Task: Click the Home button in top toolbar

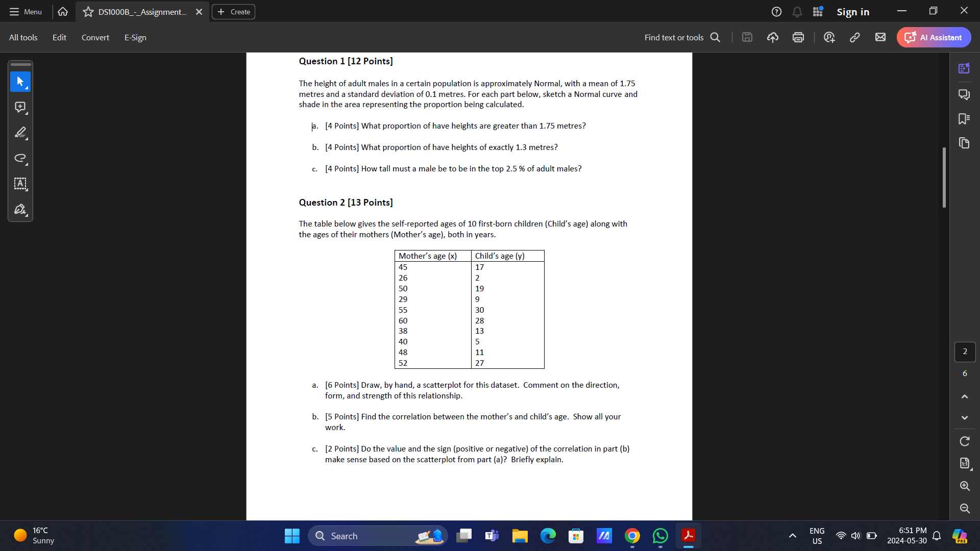Action: coord(62,11)
